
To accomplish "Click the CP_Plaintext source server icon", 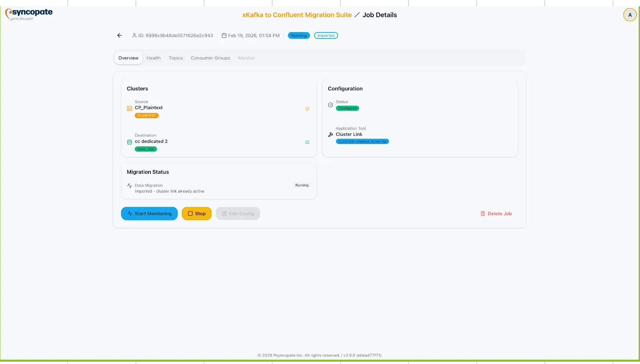I will pos(130,108).
